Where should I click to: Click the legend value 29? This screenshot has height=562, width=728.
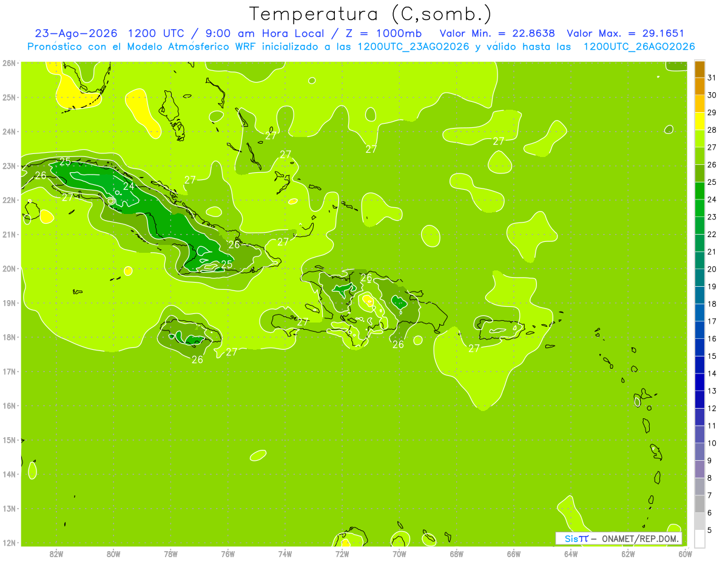point(712,112)
